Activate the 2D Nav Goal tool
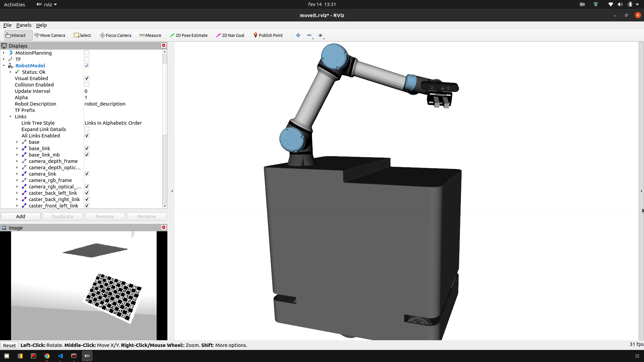The image size is (644, 362). point(230,35)
